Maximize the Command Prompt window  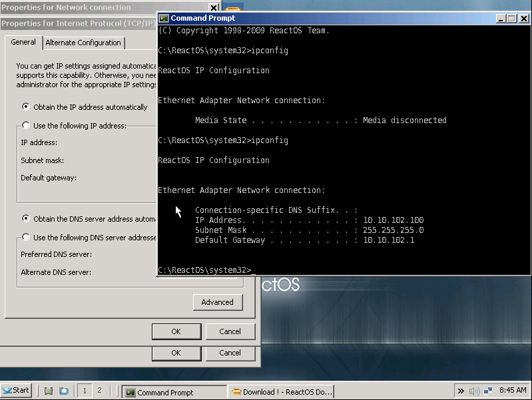pos(511,19)
